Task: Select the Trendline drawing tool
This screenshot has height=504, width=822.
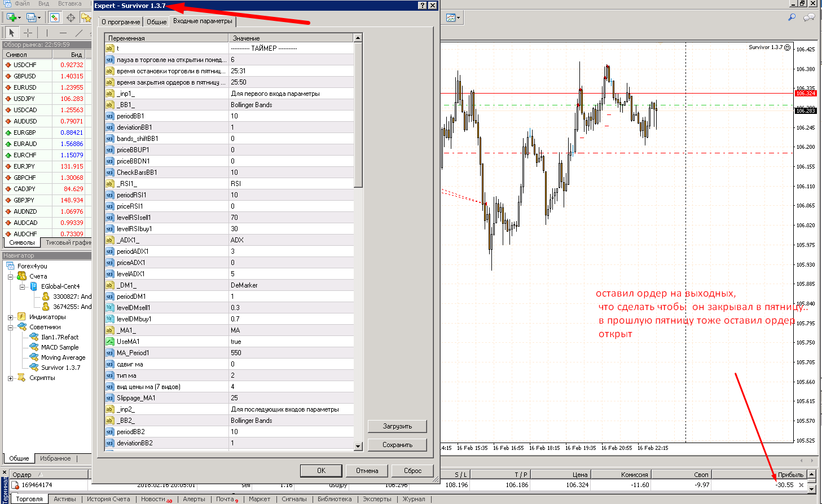Action: point(79,33)
